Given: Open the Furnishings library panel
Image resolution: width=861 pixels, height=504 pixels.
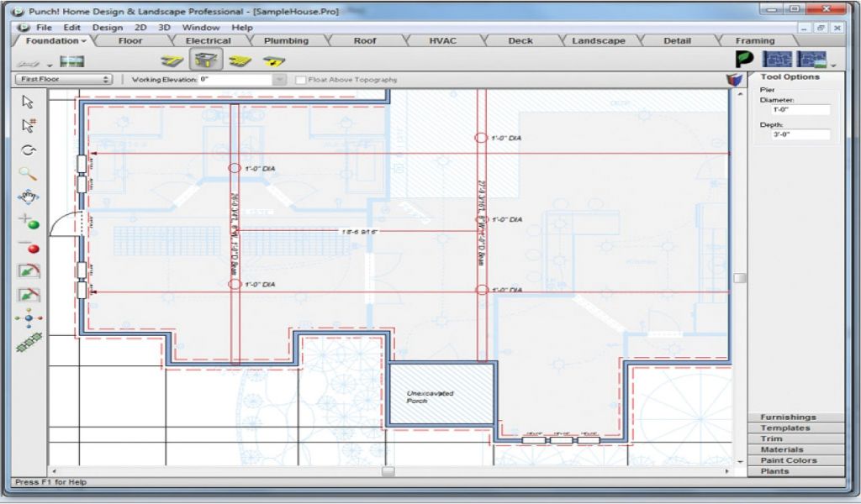Looking at the screenshot, I should pos(788,417).
